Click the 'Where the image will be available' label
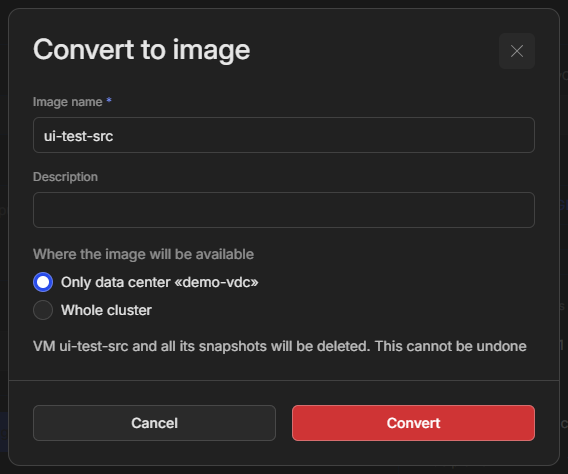This screenshot has height=474, width=568. pyautogui.click(x=143, y=254)
